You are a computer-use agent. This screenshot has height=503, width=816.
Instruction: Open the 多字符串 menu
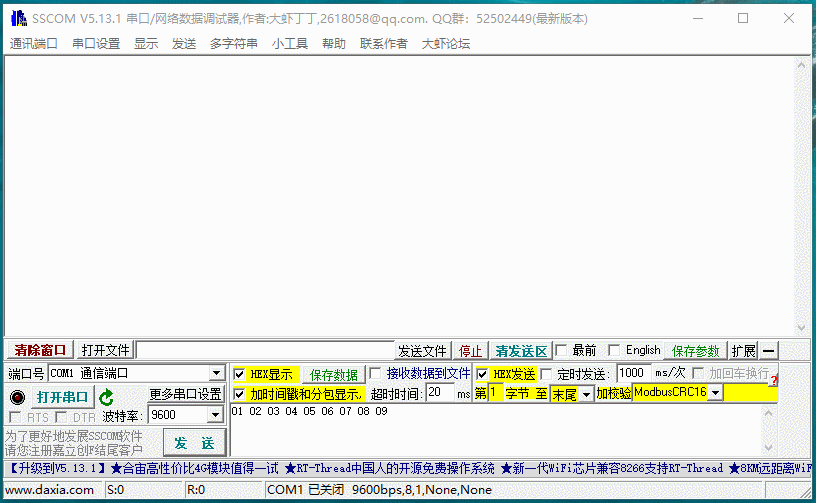(233, 43)
